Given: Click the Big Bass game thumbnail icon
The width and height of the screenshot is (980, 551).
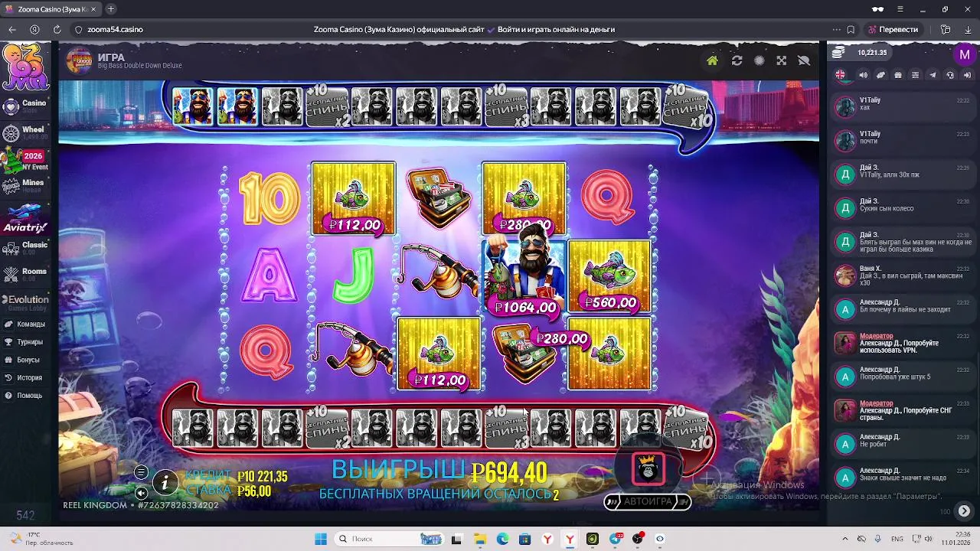Looking at the screenshot, I should click(x=79, y=61).
